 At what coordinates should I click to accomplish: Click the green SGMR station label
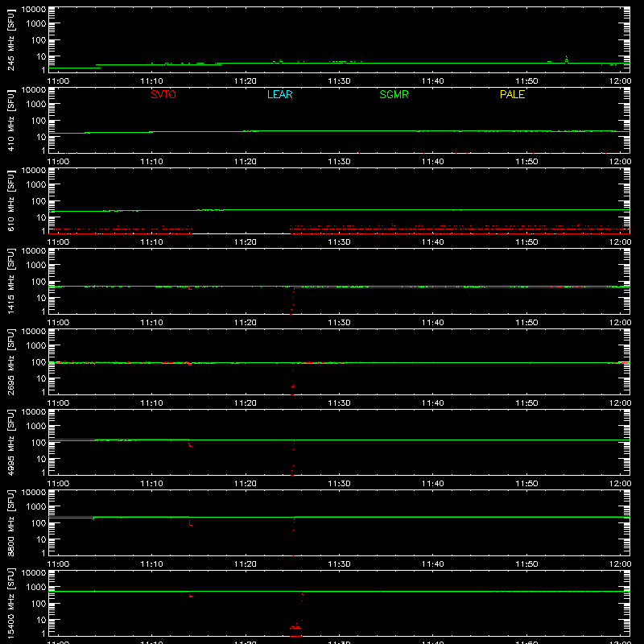tap(394, 94)
